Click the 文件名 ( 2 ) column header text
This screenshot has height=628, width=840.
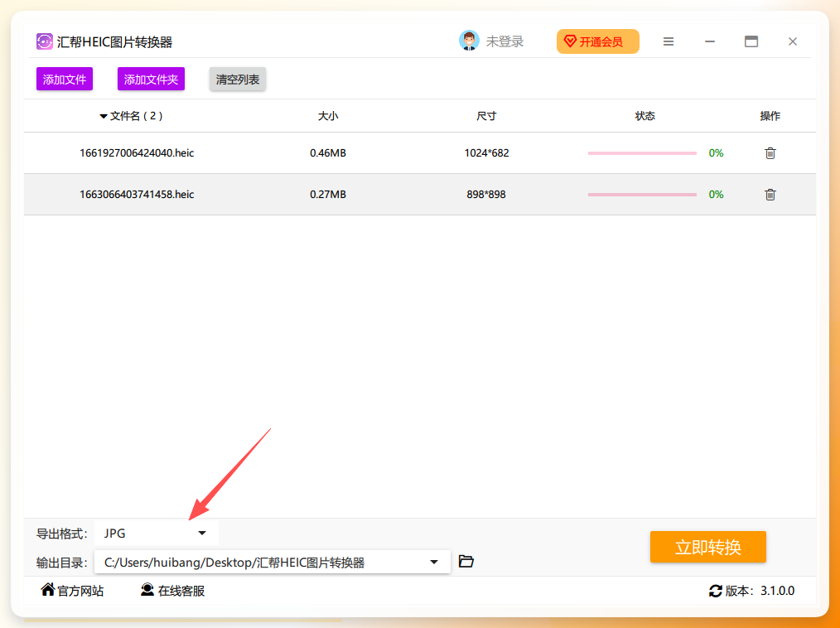tap(136, 116)
